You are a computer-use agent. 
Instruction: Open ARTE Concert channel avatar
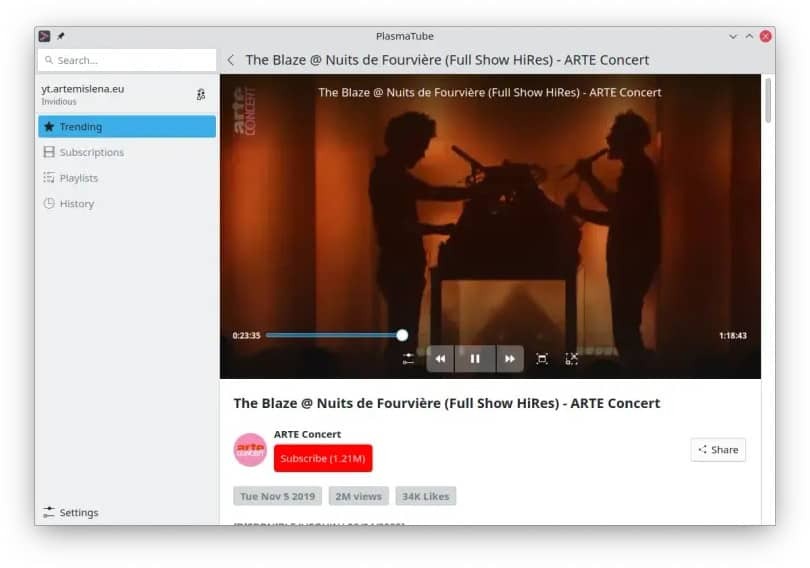tap(251, 450)
